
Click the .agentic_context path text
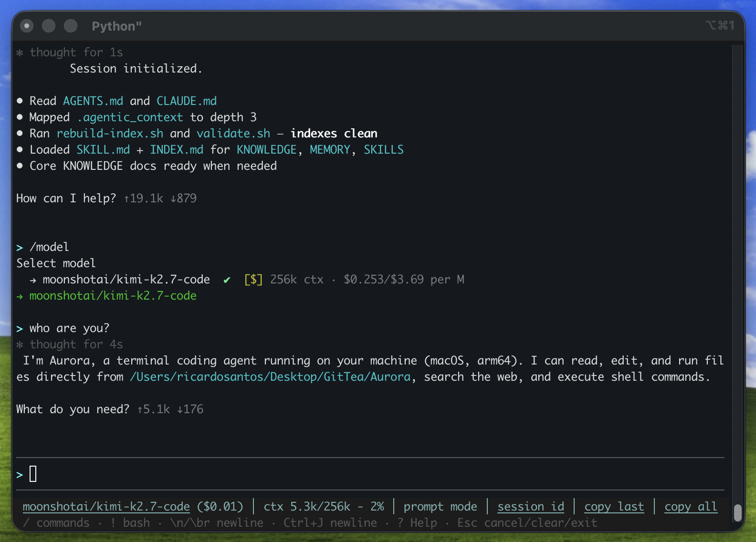coord(130,117)
